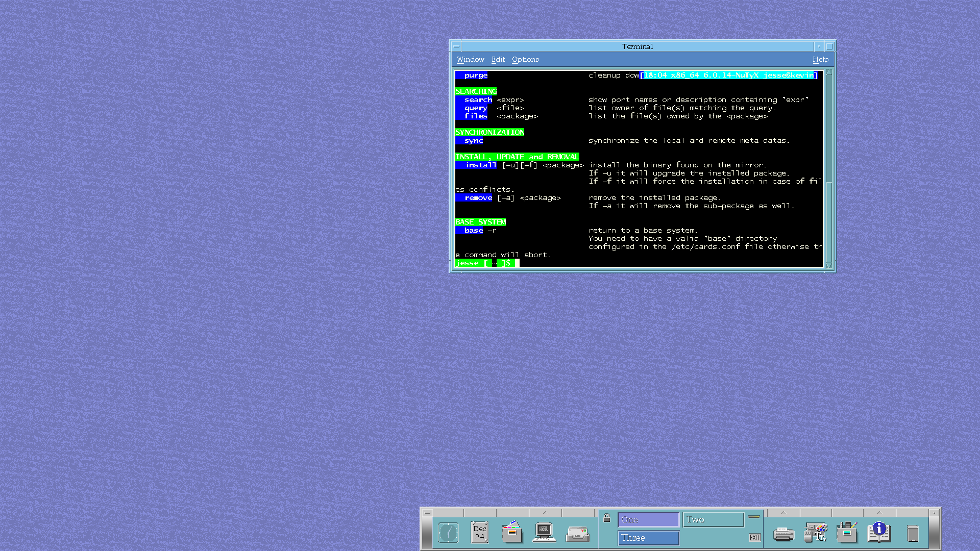Click the 'sync' command text
Screen dimensions: 980x551
click(x=473, y=141)
